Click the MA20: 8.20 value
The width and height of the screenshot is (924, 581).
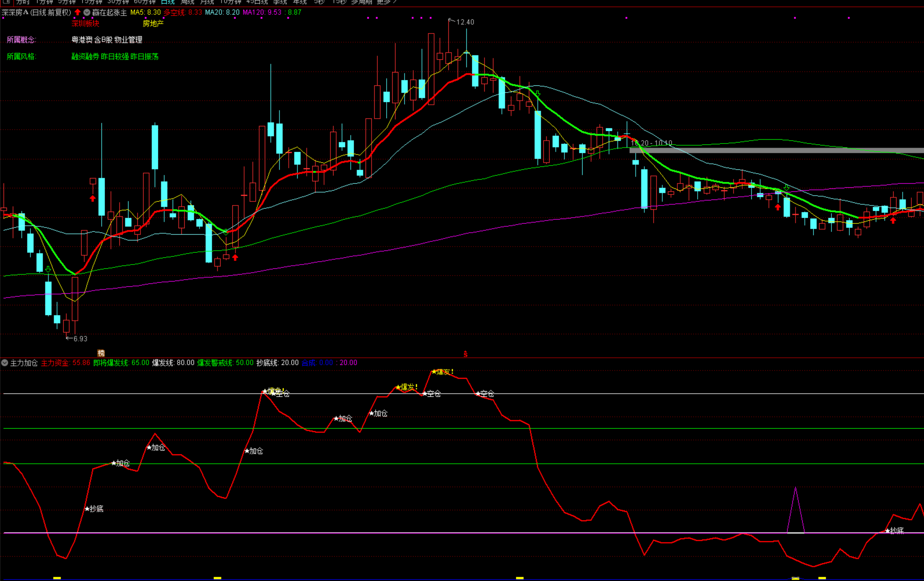222,12
